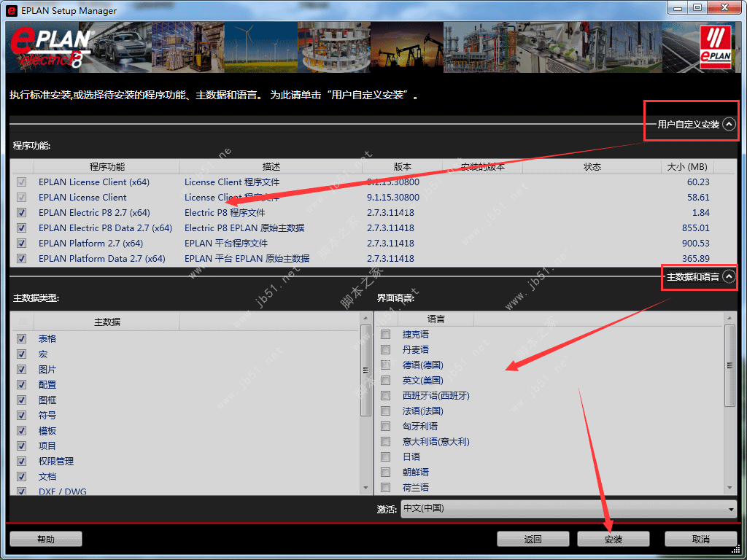Click the 语言 column header
The height and width of the screenshot is (560, 747).
coord(436,319)
